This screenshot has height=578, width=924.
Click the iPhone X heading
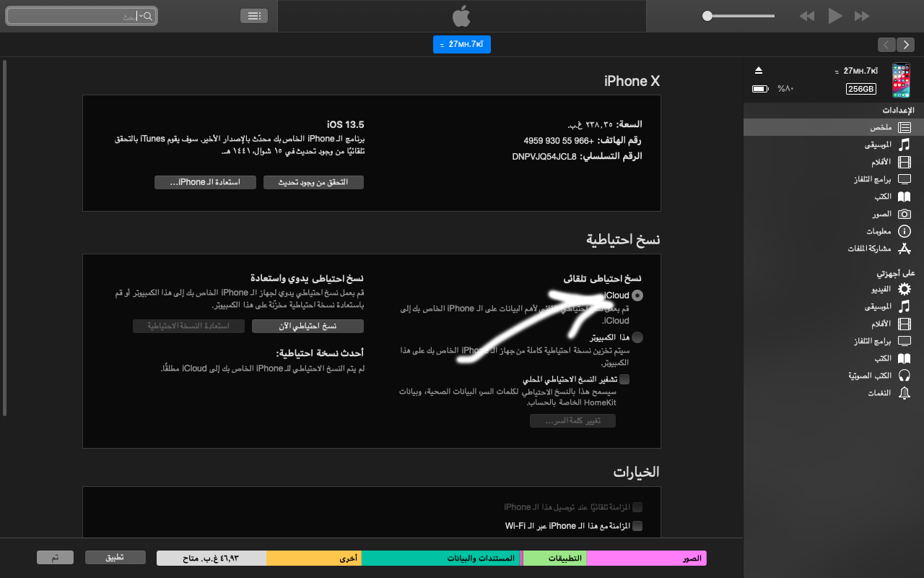pyautogui.click(x=632, y=81)
